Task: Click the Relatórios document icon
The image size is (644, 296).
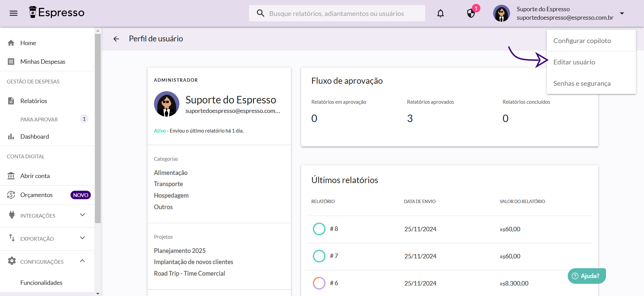Action: coord(11,101)
